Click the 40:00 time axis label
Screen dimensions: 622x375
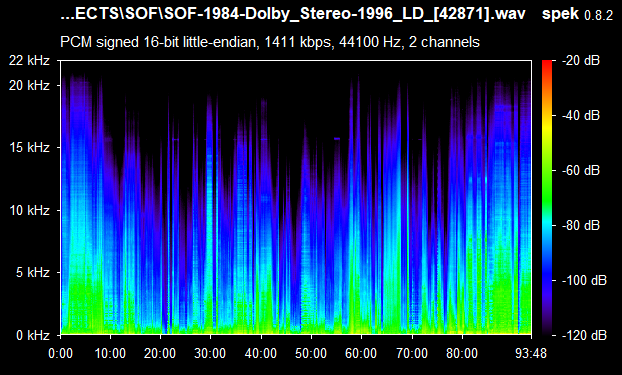(x=261, y=353)
